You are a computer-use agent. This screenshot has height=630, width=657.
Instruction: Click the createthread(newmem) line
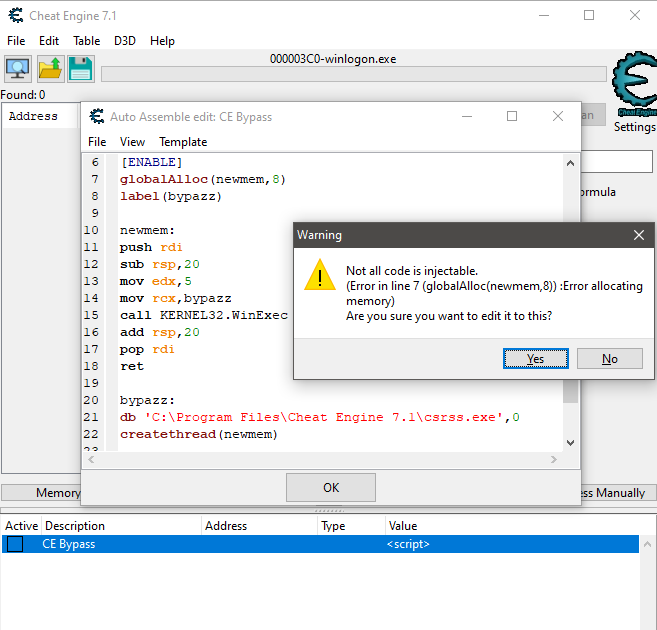199,434
